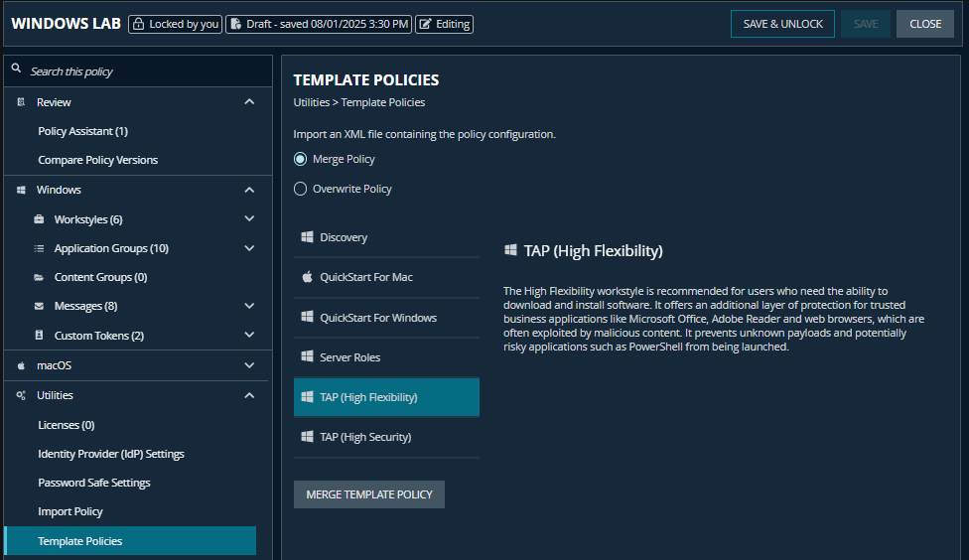The height and width of the screenshot is (560, 969).
Task: Click the Save button
Action: click(865, 24)
